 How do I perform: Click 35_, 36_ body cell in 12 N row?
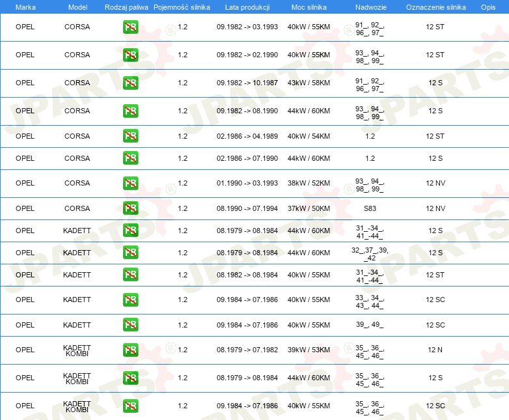coord(370,352)
